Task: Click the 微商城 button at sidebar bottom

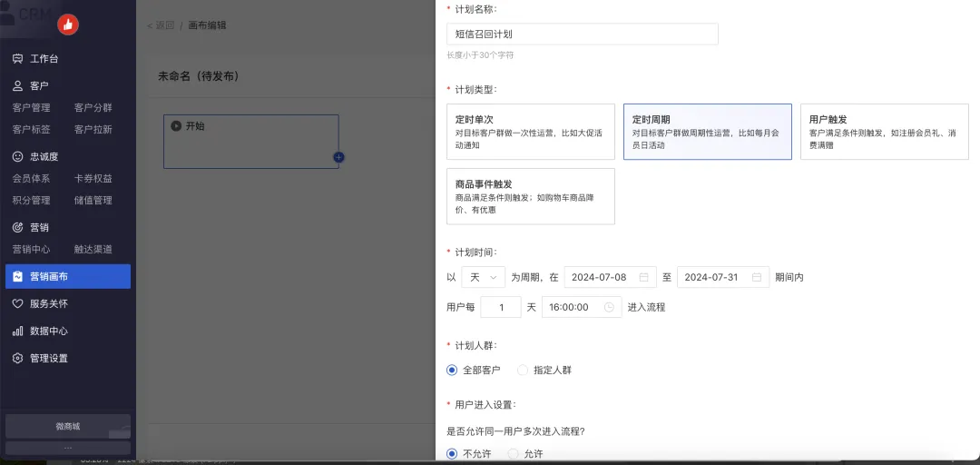Action: point(68,425)
